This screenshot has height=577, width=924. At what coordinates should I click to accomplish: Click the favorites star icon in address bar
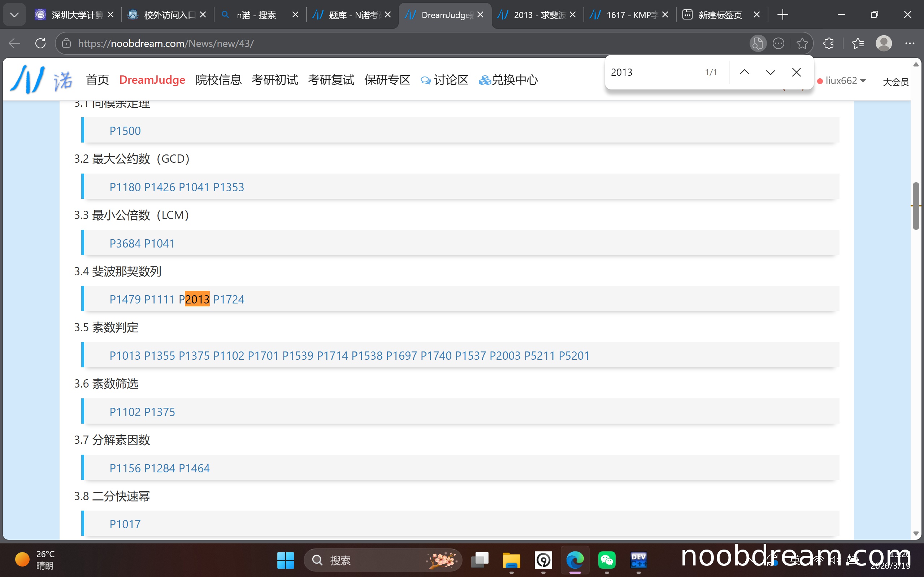pyautogui.click(x=802, y=43)
